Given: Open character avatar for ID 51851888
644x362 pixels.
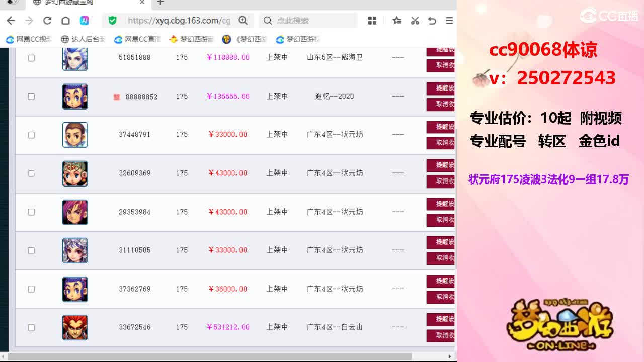Looking at the screenshot, I should (75, 58).
